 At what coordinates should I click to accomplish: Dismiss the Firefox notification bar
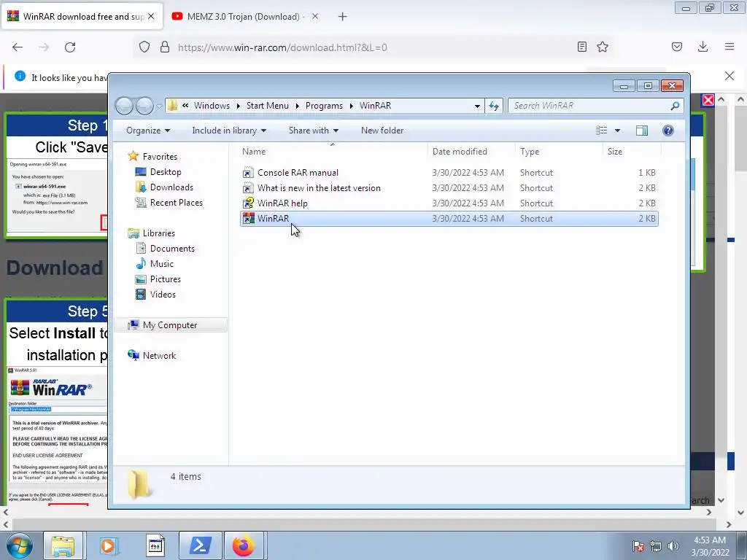(x=729, y=76)
